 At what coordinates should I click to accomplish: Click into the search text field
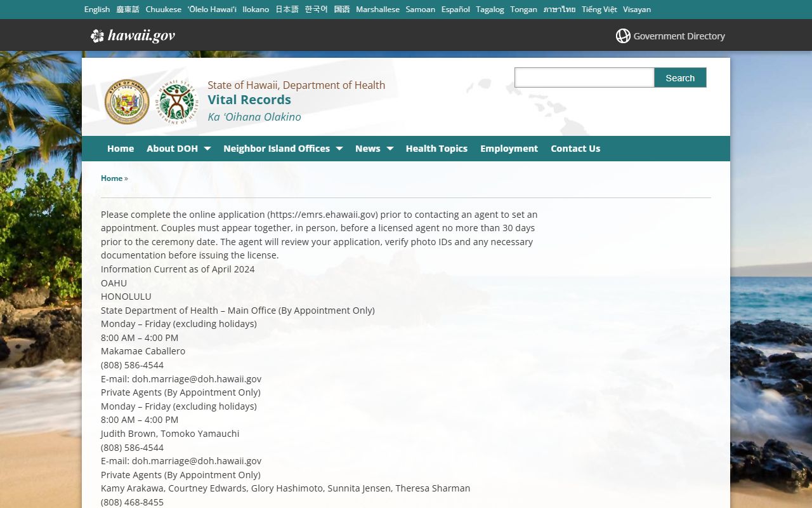point(584,77)
